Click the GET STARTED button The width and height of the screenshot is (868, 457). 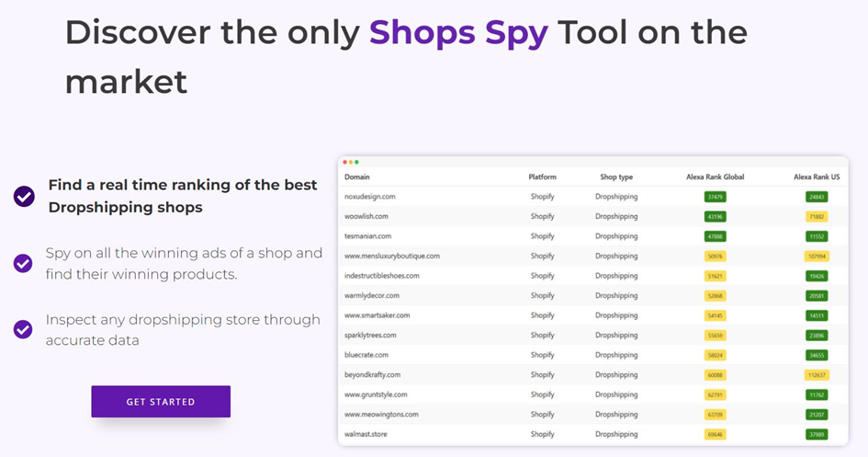(x=161, y=402)
